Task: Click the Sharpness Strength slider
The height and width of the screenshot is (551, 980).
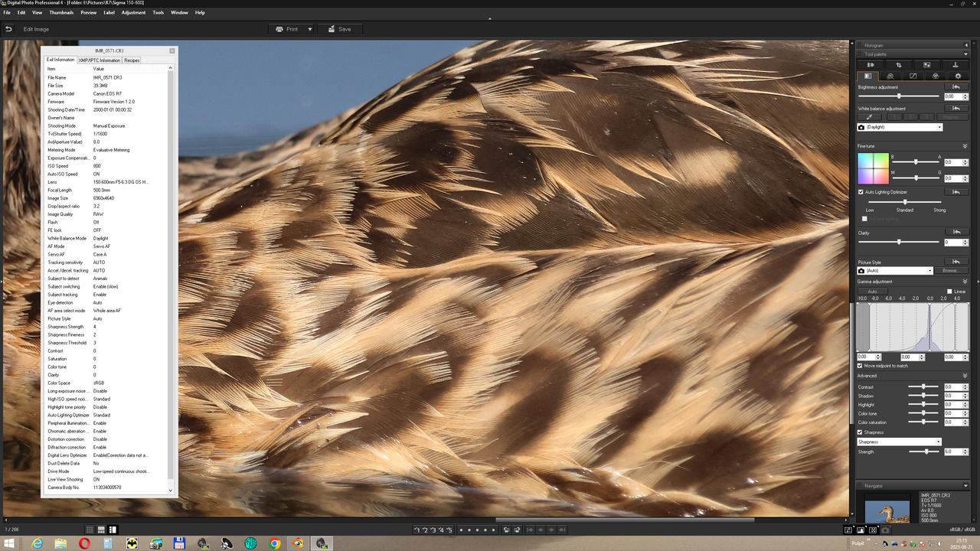Action: coord(923,452)
